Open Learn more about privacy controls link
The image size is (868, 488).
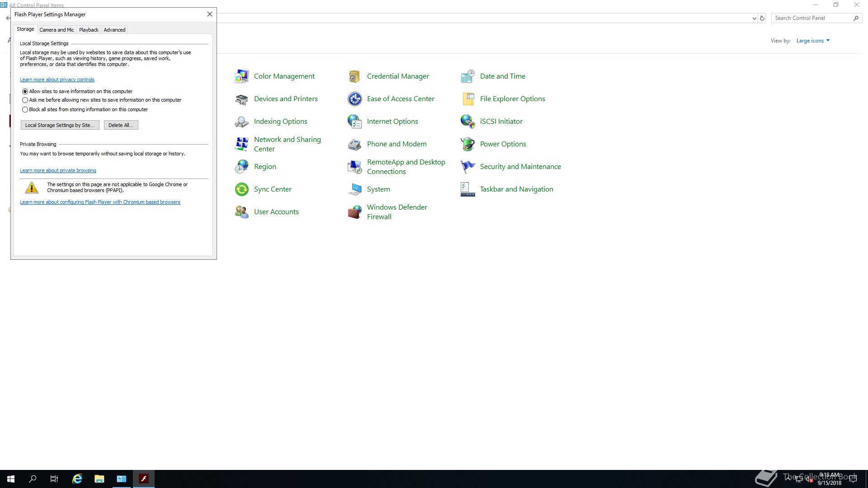57,80
